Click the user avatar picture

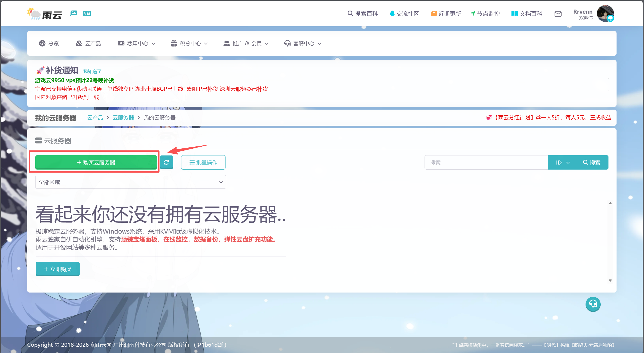click(x=605, y=13)
